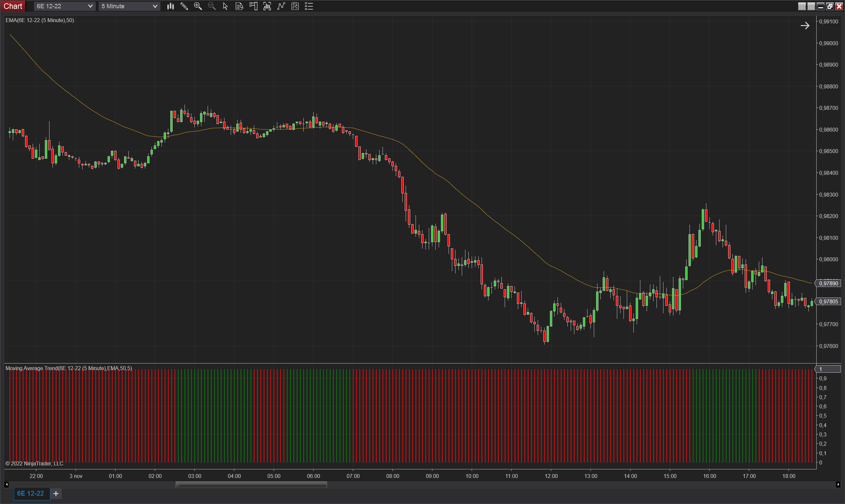Click the indicator value marker 1
Viewport: 845px width, 504px height.
click(x=828, y=369)
